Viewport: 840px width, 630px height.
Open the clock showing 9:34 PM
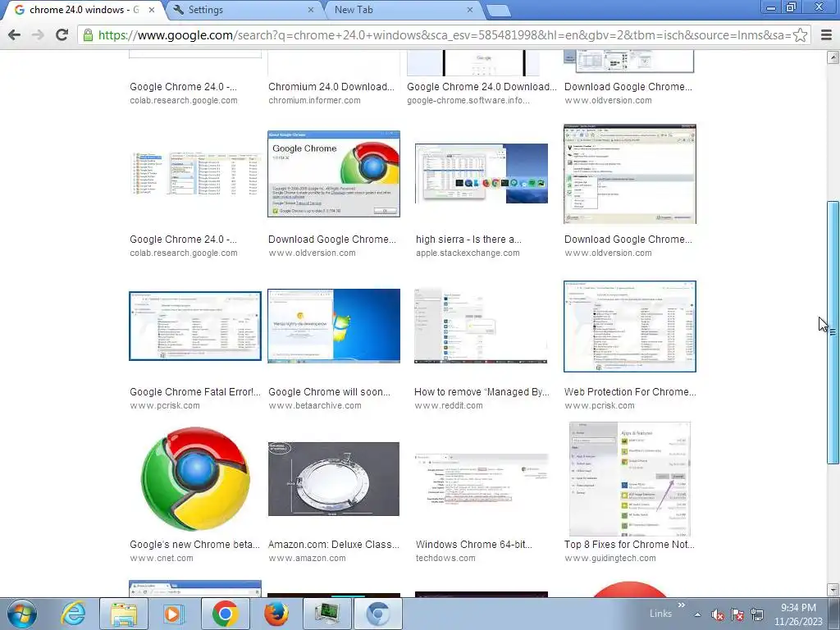[x=798, y=614]
